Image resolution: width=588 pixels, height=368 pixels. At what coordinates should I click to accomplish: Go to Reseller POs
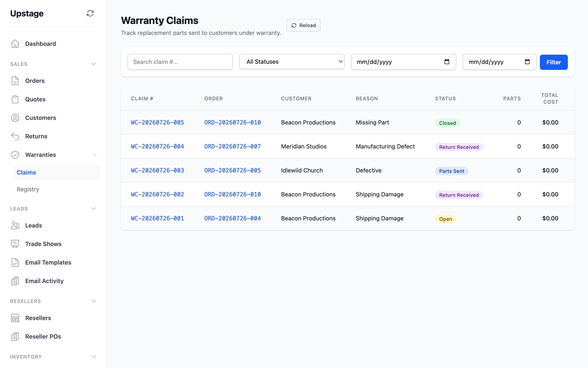(43, 336)
